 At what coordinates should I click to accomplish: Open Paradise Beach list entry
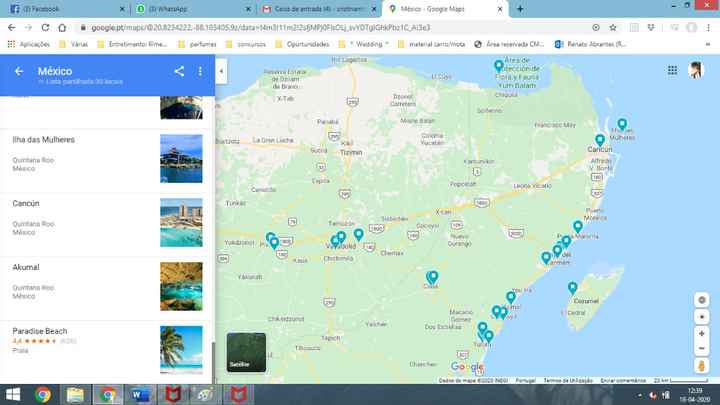pos(107,352)
